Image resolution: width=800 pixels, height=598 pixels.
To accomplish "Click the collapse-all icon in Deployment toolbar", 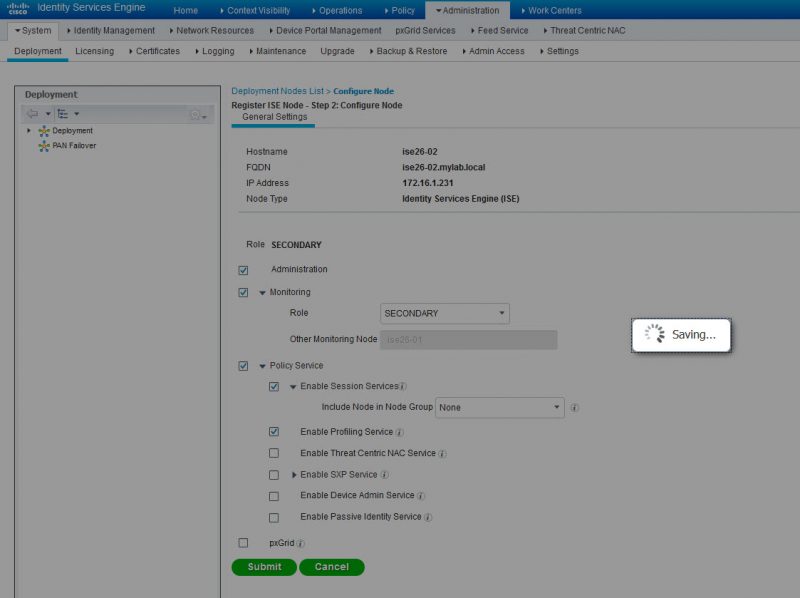I will 63,113.
